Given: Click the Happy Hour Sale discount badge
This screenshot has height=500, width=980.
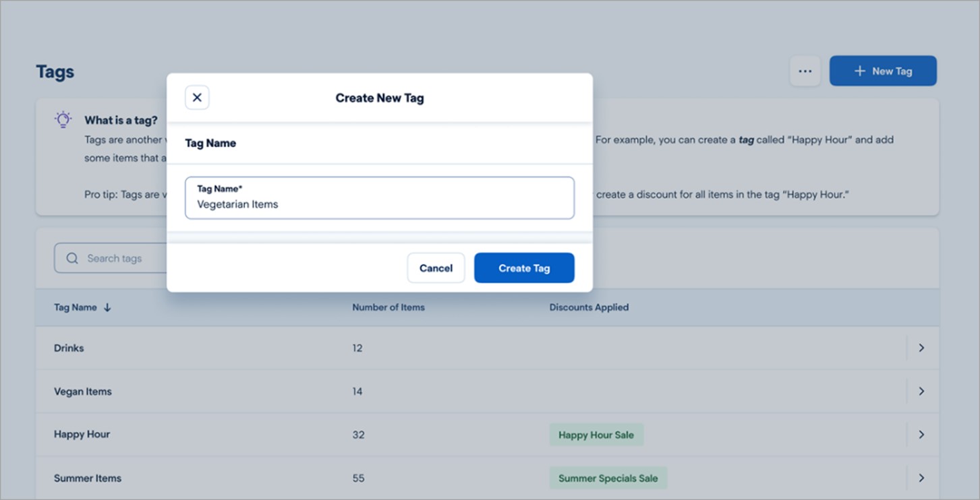Looking at the screenshot, I should point(596,435).
